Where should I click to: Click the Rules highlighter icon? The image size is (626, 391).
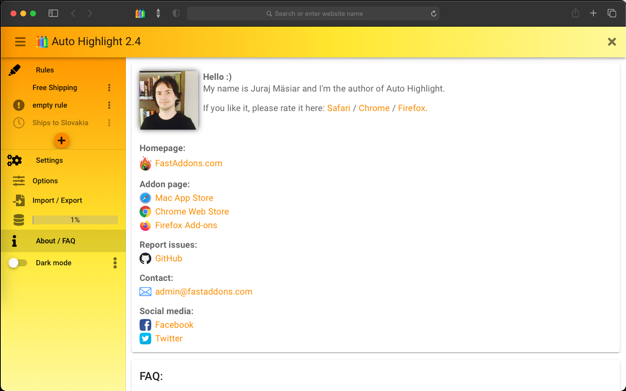pos(14,70)
